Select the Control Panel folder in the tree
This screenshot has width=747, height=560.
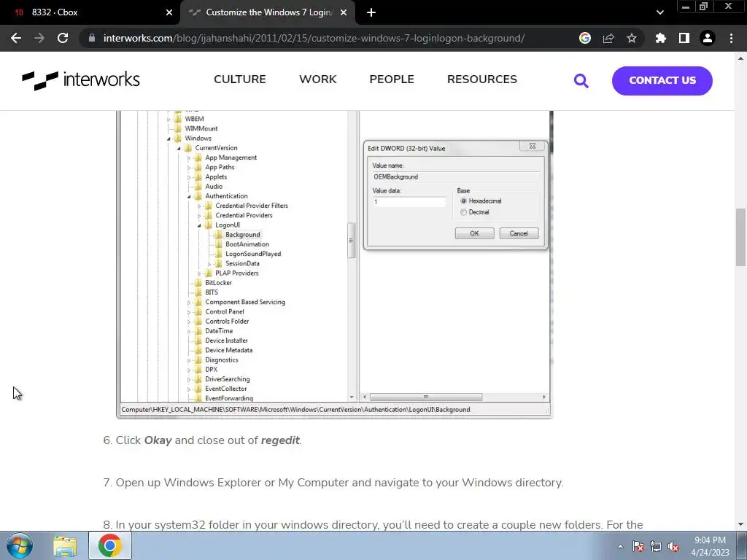[225, 312]
